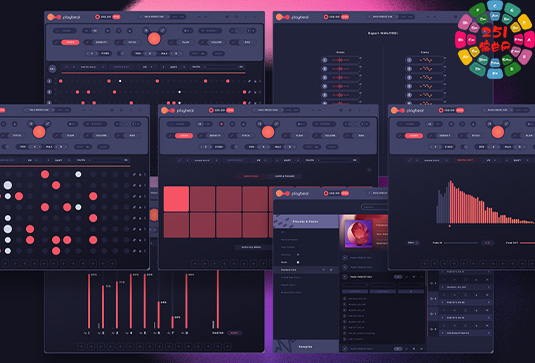Toggle the switch next to FIXED in top-left window

121,54
